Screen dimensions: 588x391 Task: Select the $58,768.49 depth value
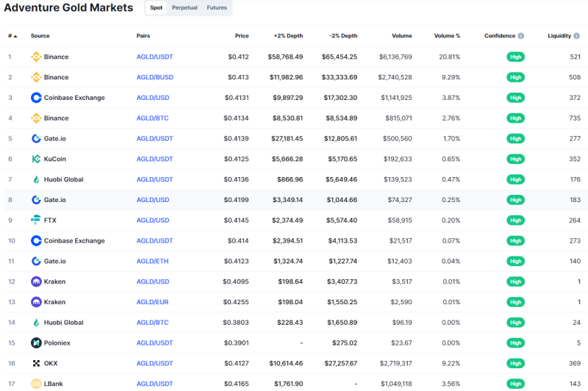[x=285, y=57]
